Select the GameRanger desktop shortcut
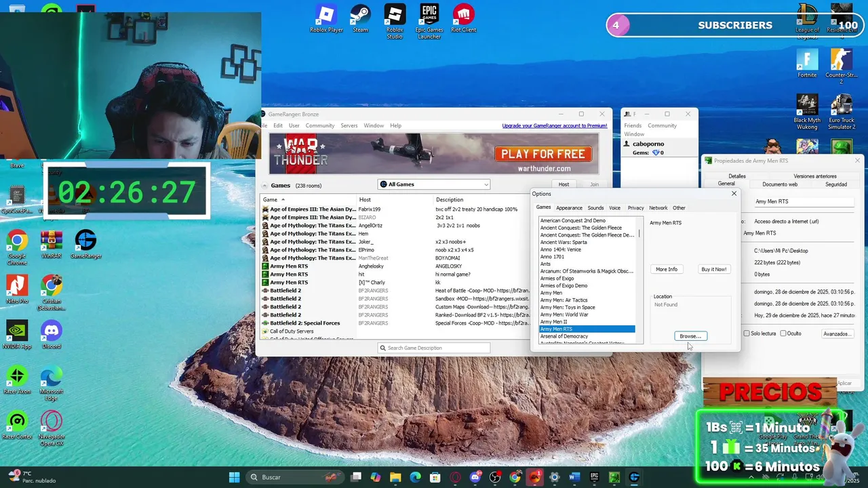The image size is (868, 488). pos(85,245)
